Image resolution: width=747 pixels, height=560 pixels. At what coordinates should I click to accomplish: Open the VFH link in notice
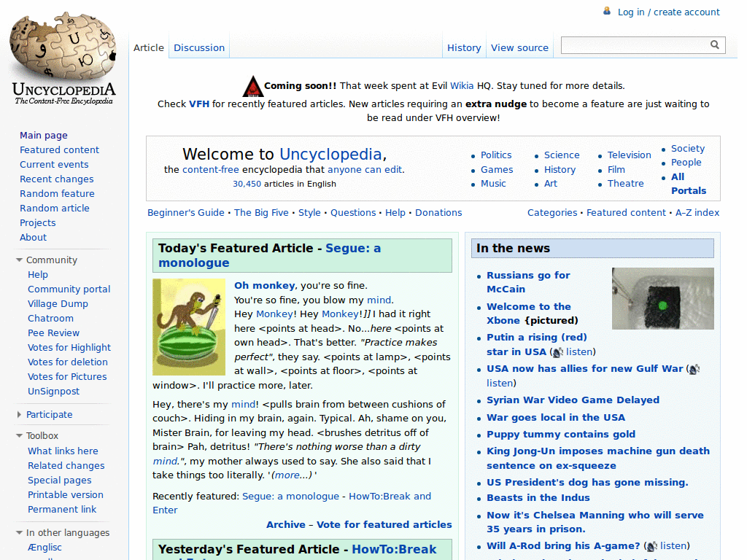click(x=199, y=104)
